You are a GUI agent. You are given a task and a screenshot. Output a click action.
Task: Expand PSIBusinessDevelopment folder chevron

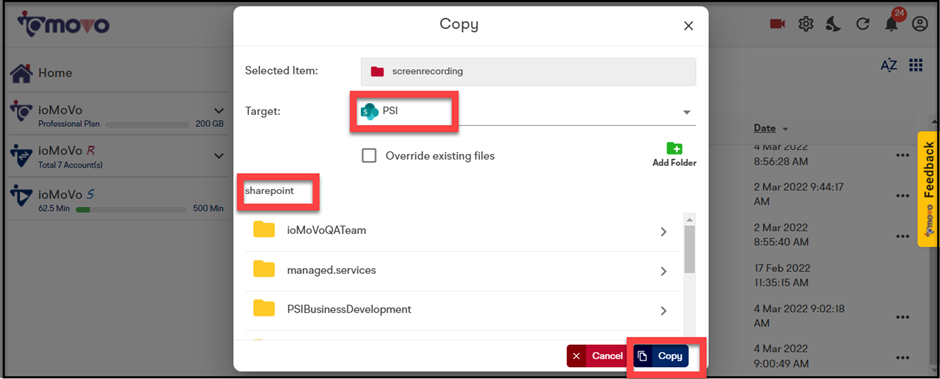(663, 311)
